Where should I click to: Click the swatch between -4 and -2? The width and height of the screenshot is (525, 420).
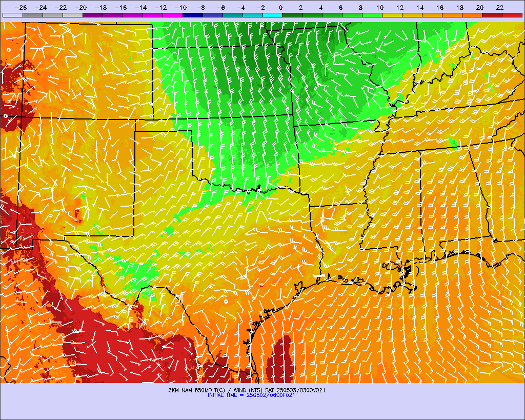(252, 15)
